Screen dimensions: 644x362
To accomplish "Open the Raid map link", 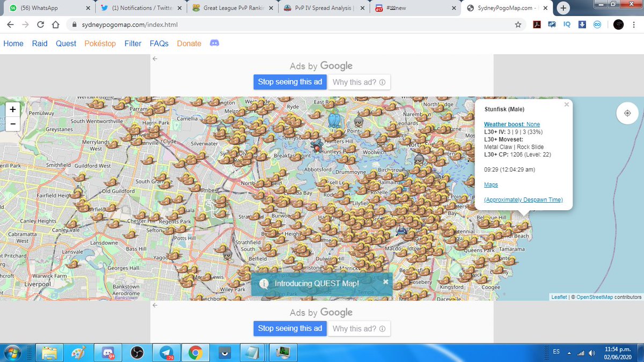I will pos(40,43).
